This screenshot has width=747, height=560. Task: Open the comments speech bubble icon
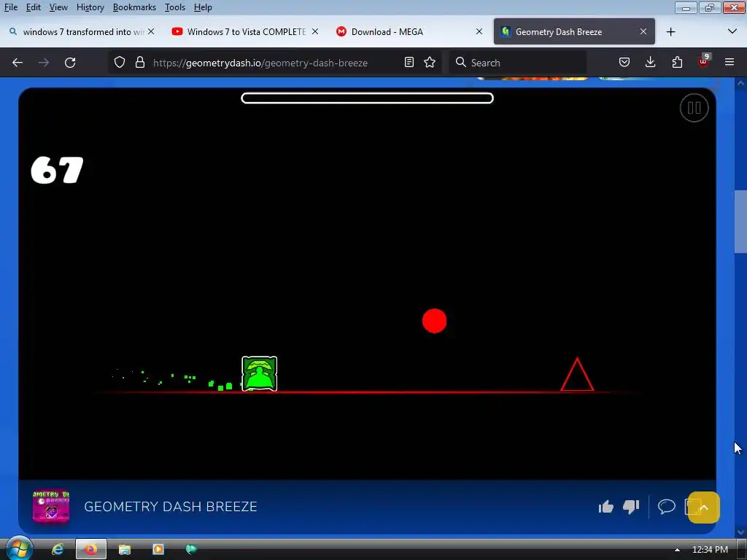[667, 506]
